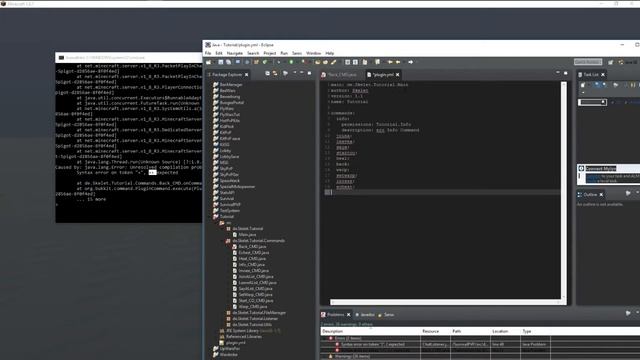Image resolution: width=640 pixels, height=360 pixels.
Task: Open Package Explorer view menu
Action: click(295, 73)
